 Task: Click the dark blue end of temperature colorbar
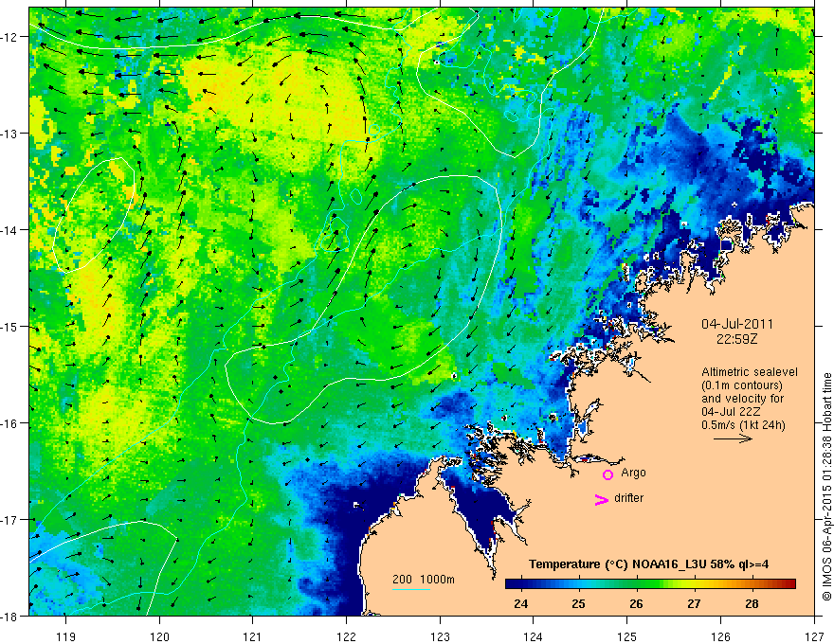coord(512,584)
